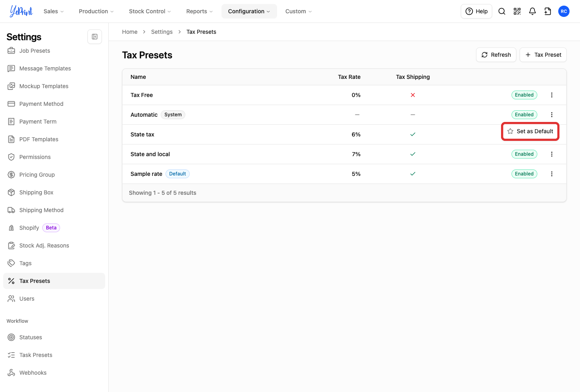Screen dimensions: 580x392
Task: Open Tags settings
Action: [x=54, y=263]
